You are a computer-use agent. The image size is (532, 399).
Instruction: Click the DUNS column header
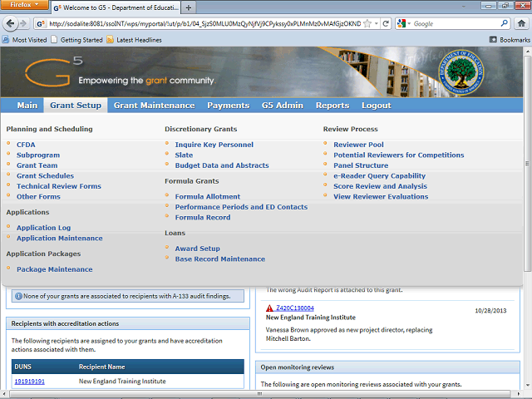(x=22, y=367)
